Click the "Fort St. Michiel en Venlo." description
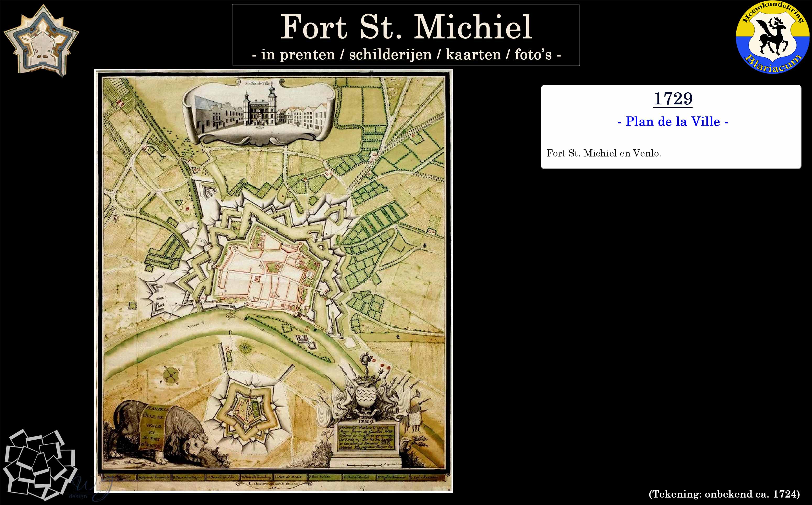The height and width of the screenshot is (505, 812). [x=604, y=153]
